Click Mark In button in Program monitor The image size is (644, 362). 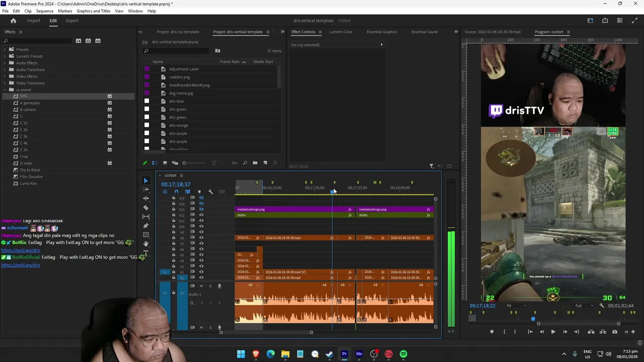click(504, 332)
